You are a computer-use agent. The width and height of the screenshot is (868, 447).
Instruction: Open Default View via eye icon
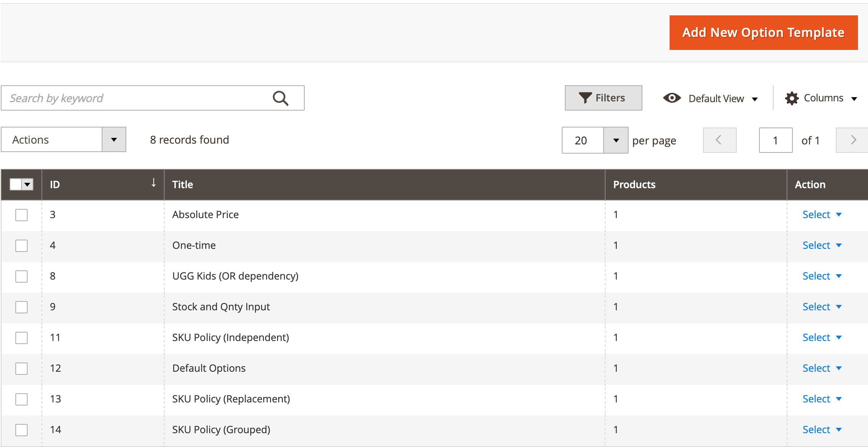click(672, 98)
